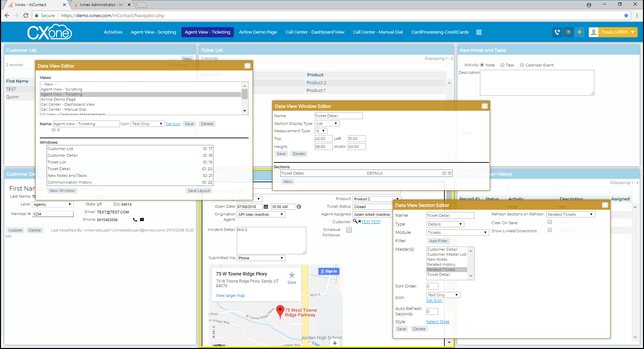Screen dimensions: 644x349
Task: Click the customer search magnifier icon
Action: click(x=355, y=221)
